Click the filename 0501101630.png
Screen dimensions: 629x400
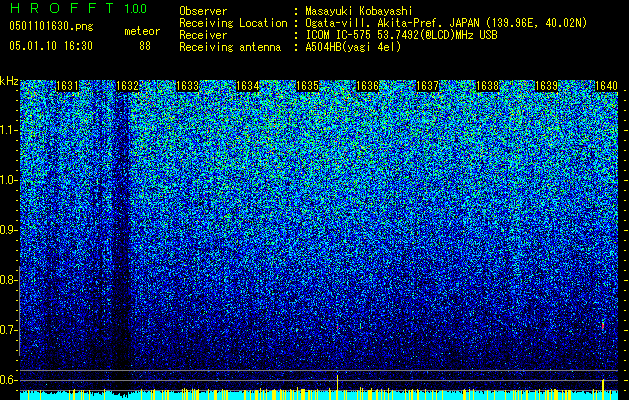51,26
